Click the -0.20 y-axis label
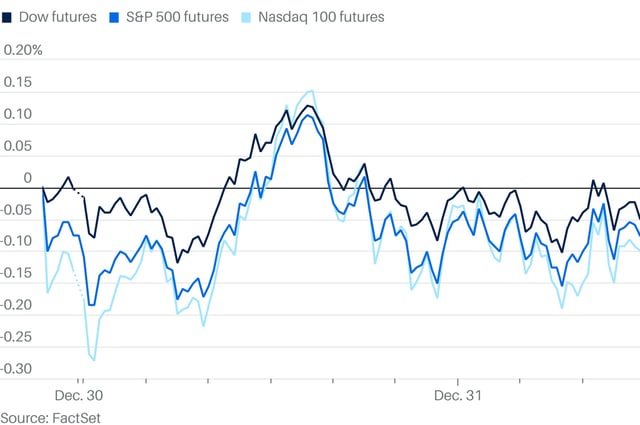Viewport: 640px width, 425px height. (x=16, y=305)
